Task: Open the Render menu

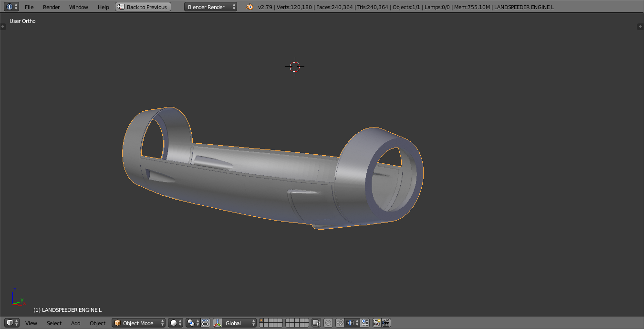Action: tap(52, 7)
